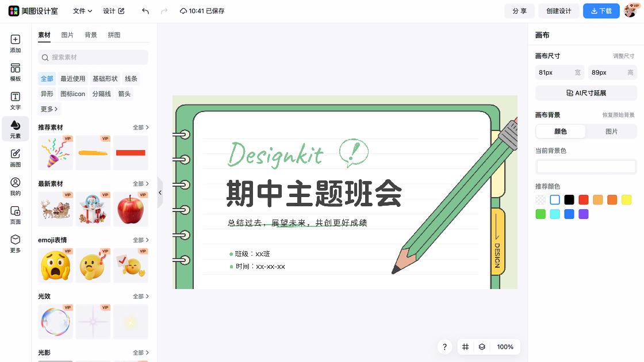This screenshot has width=644, height=362.
Task: Click the 分享 button
Action: [519, 11]
